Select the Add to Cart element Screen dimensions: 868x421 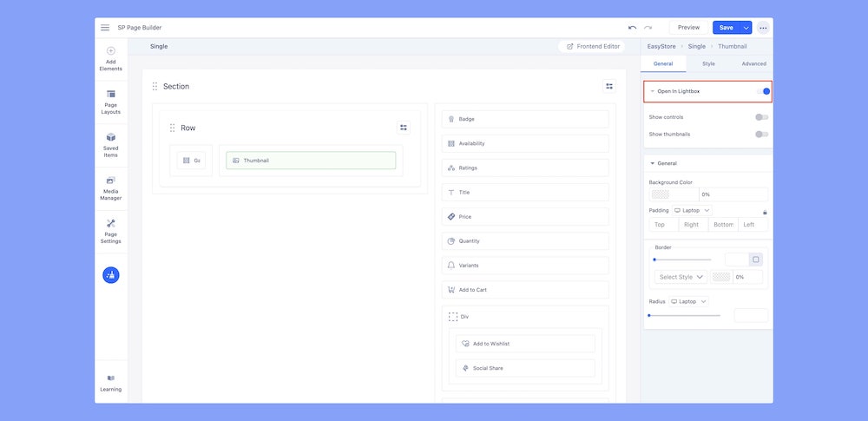point(525,290)
